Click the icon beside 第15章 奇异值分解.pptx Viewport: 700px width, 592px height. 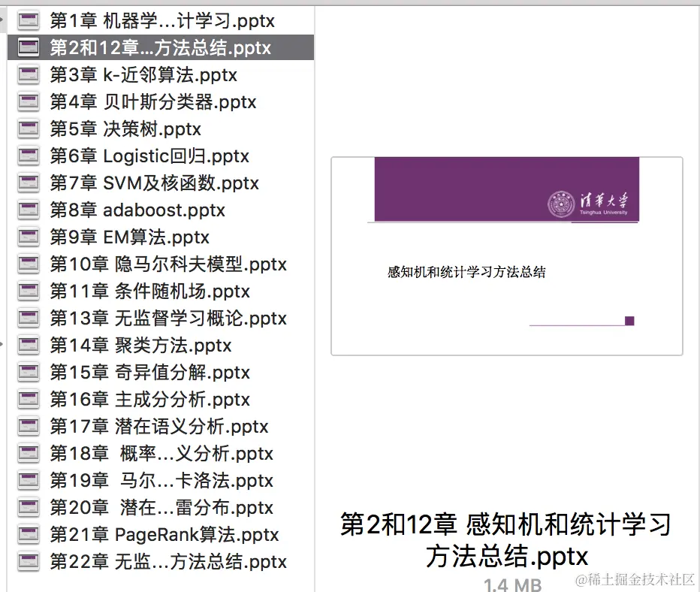coord(28,372)
